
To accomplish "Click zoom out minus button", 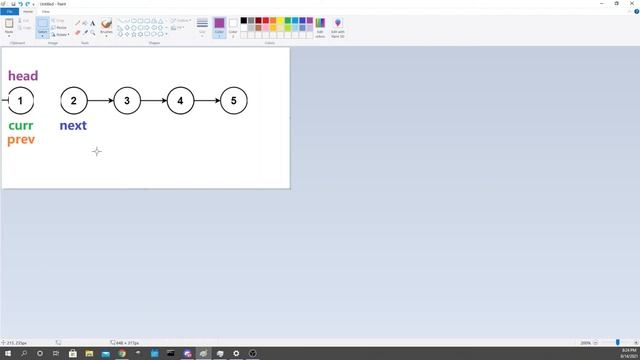I will pyautogui.click(x=596, y=343).
